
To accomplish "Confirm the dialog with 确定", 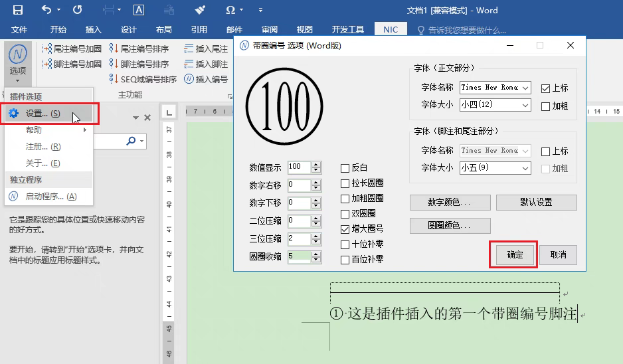I will pyautogui.click(x=515, y=254).
